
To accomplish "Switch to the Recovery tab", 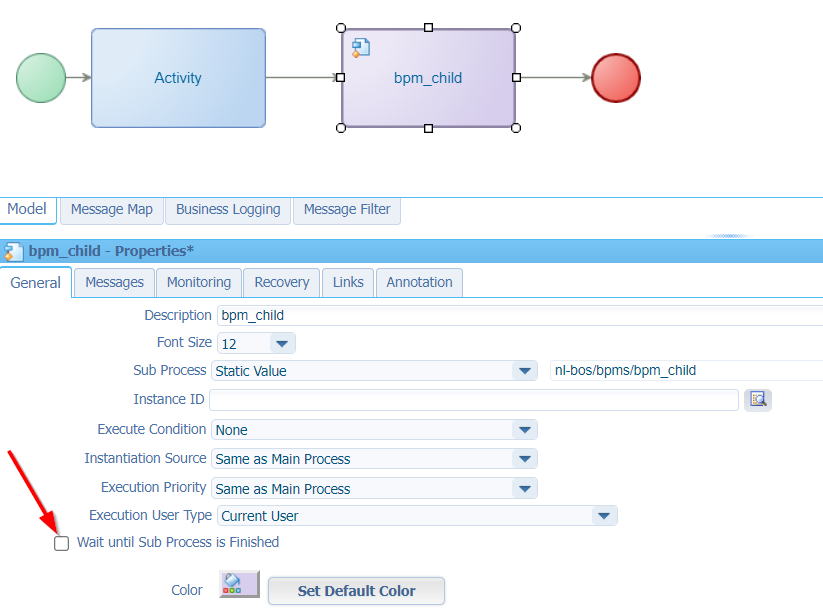I will click(281, 282).
